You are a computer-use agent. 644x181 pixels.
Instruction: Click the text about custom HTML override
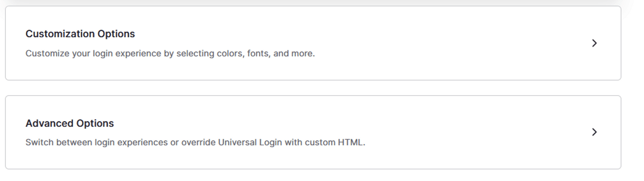(x=195, y=142)
